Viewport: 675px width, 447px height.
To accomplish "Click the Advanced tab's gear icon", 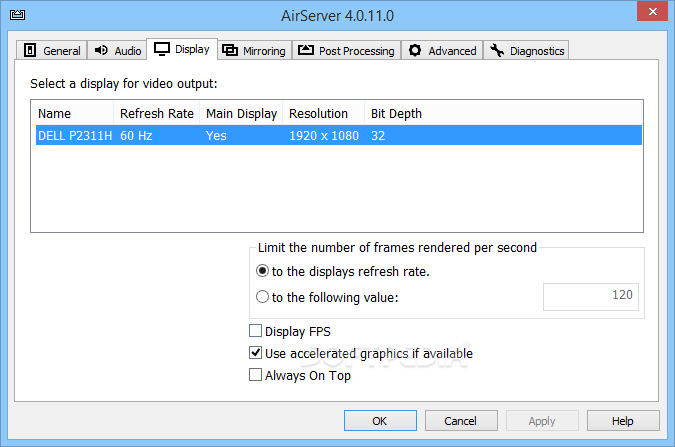I will (x=415, y=50).
